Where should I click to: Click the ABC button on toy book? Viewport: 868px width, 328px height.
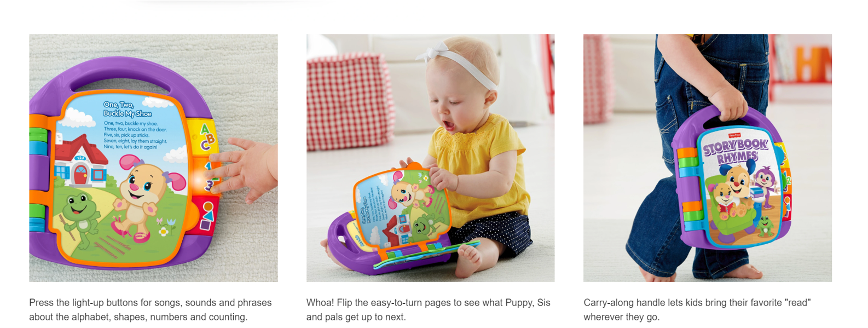pyautogui.click(x=206, y=137)
